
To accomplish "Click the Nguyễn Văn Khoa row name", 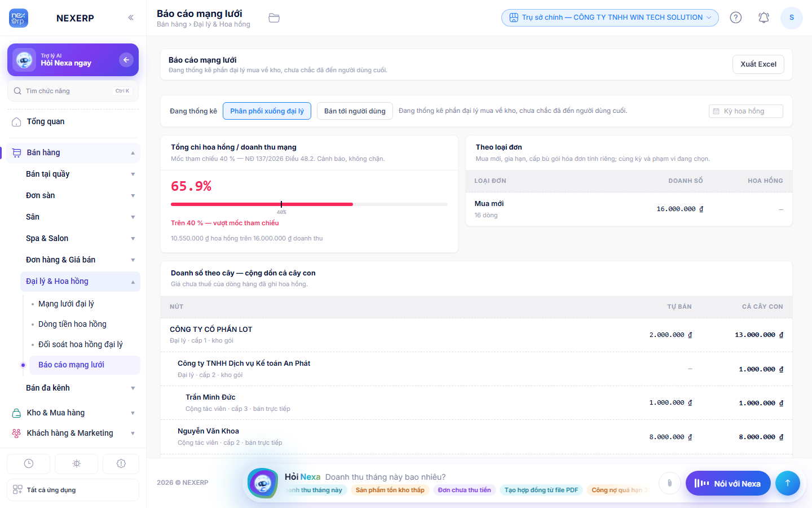I will click(208, 431).
